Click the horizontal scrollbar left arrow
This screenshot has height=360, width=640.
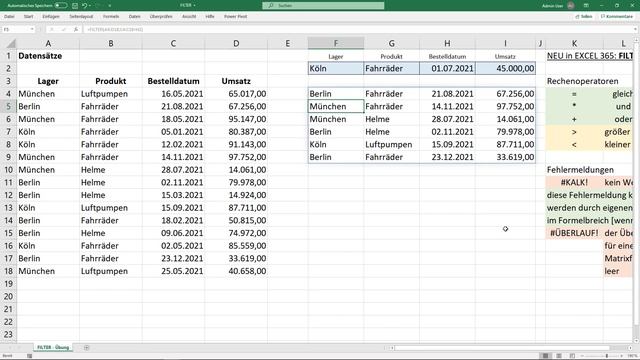pos(391,348)
